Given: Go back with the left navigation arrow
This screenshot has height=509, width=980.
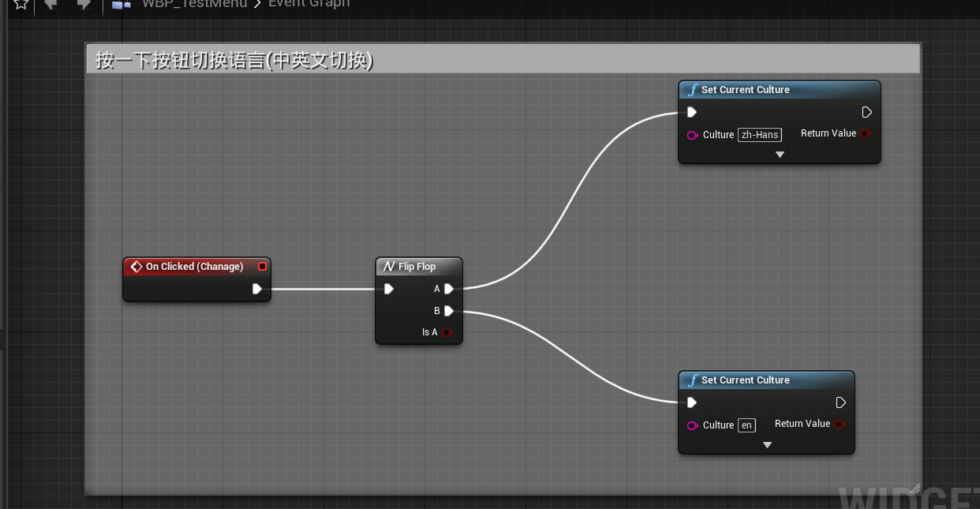Looking at the screenshot, I should [51, 4].
